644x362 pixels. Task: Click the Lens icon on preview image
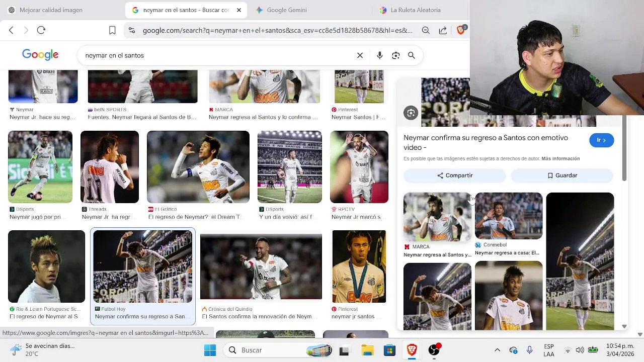411,113
